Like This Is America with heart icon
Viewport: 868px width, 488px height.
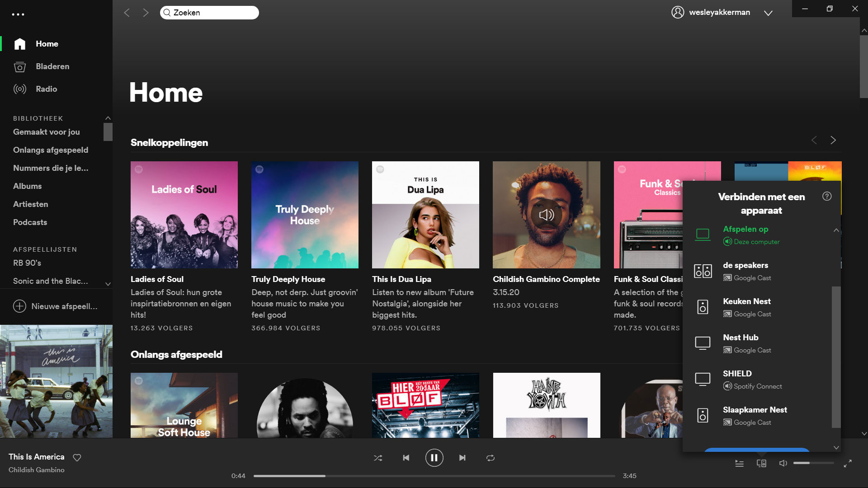pyautogui.click(x=77, y=457)
